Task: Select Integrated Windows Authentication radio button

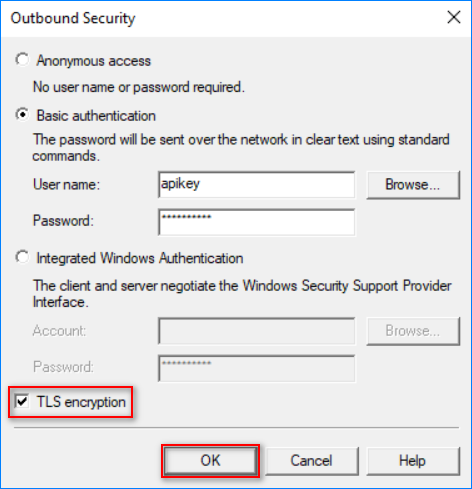Action: [22, 258]
